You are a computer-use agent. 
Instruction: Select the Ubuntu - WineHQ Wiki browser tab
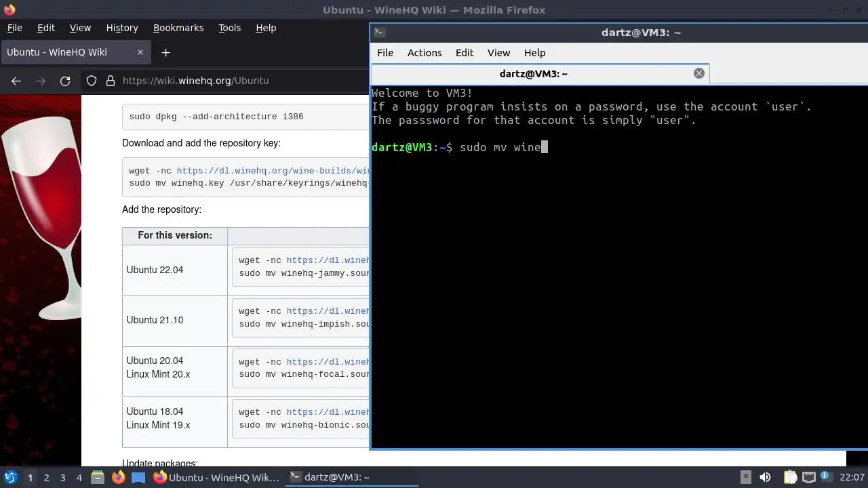[x=75, y=52]
